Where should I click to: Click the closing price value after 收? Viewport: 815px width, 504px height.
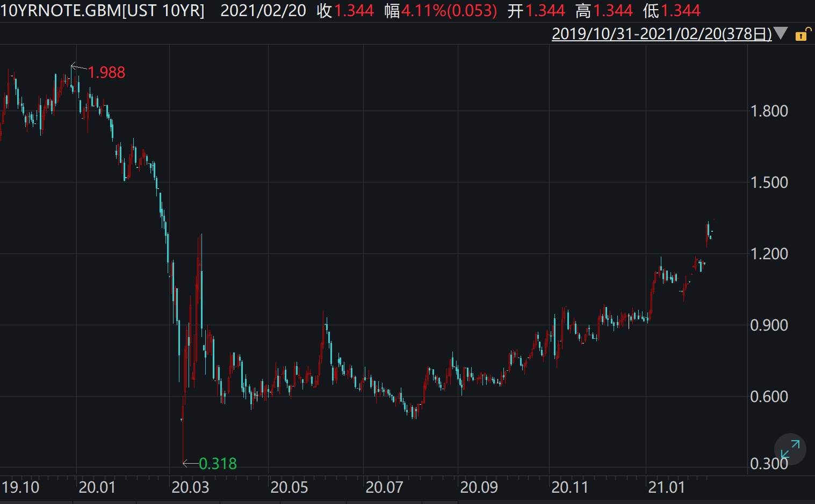point(354,11)
